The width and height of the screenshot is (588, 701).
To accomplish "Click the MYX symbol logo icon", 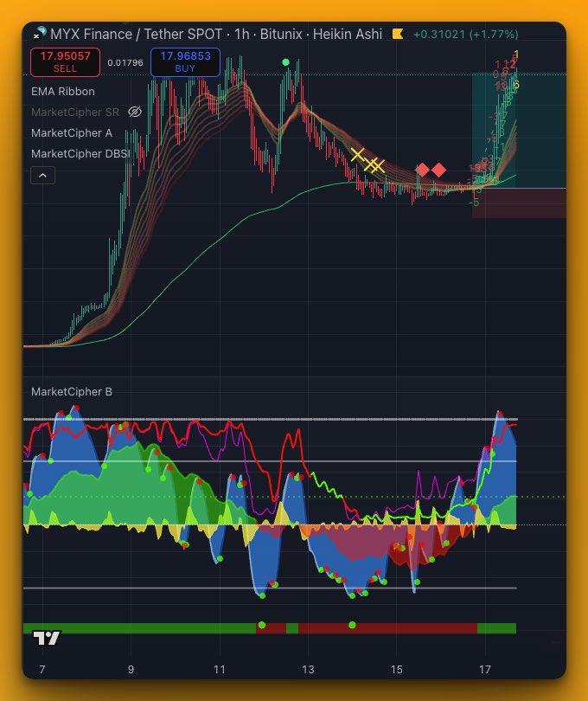I will [x=40, y=33].
